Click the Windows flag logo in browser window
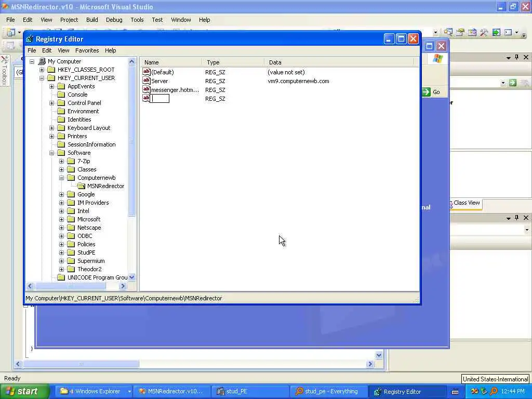This screenshot has width=532, height=399. (437, 58)
